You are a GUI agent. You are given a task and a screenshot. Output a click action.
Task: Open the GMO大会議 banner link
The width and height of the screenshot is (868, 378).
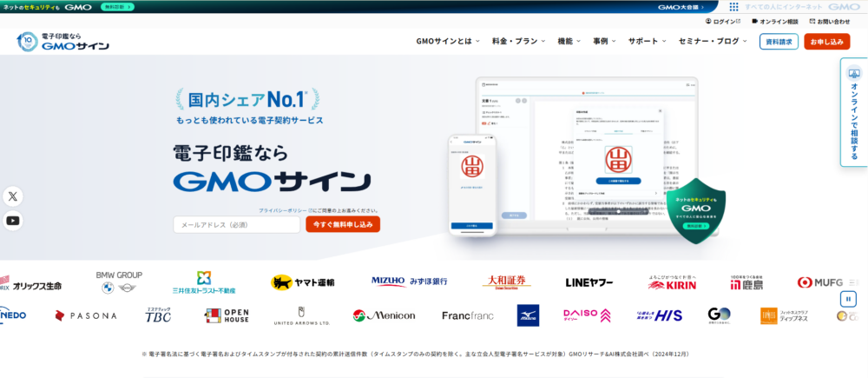coord(681,7)
